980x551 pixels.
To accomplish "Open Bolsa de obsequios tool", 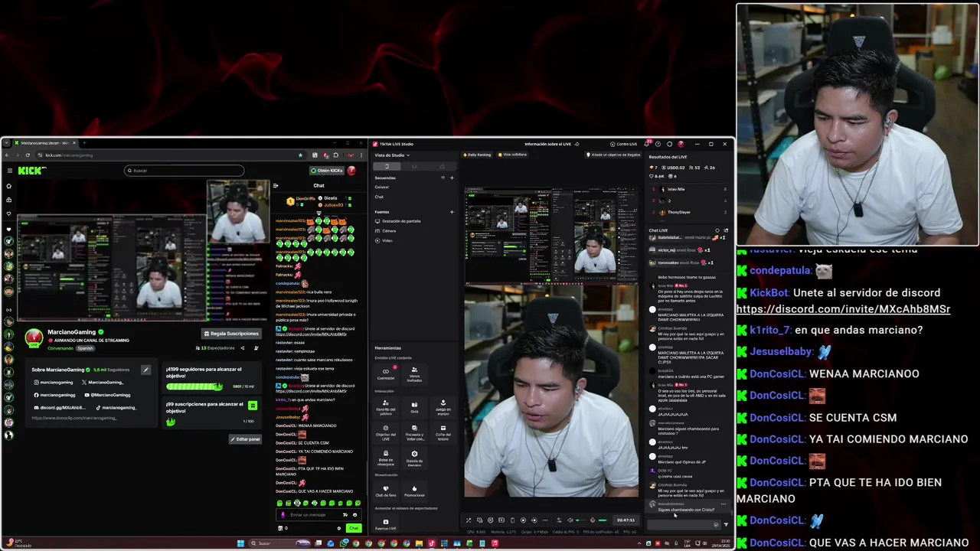I will point(386,457).
